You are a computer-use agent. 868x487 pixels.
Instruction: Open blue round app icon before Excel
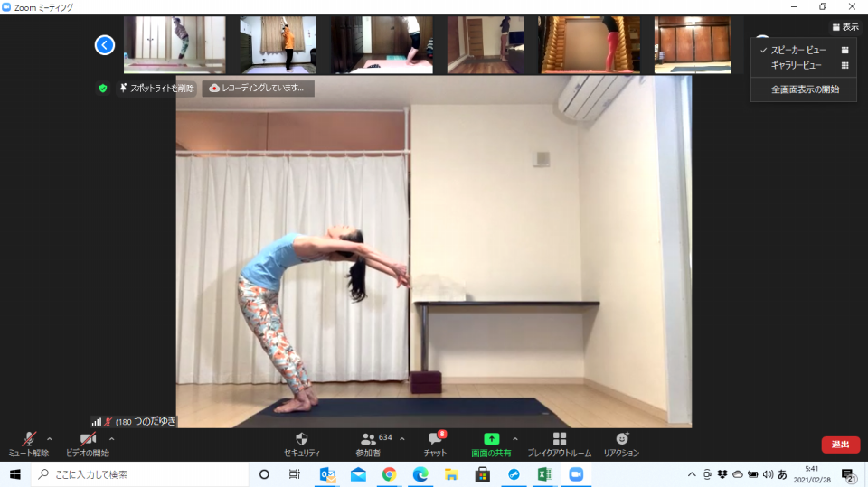514,474
